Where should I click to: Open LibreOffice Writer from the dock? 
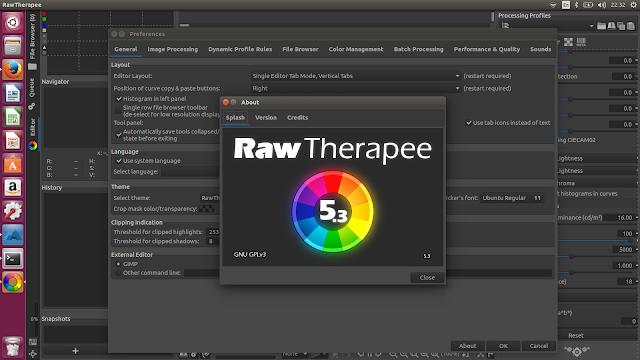(13, 93)
